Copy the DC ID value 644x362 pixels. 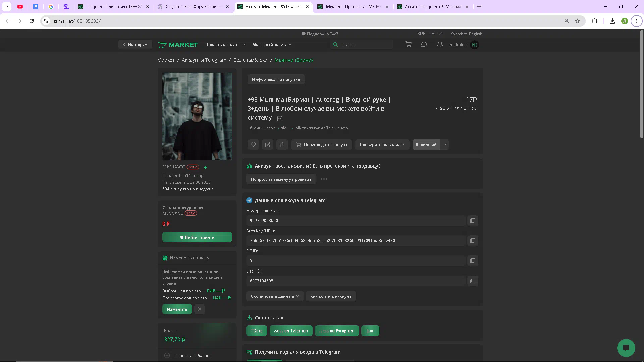pyautogui.click(x=473, y=261)
